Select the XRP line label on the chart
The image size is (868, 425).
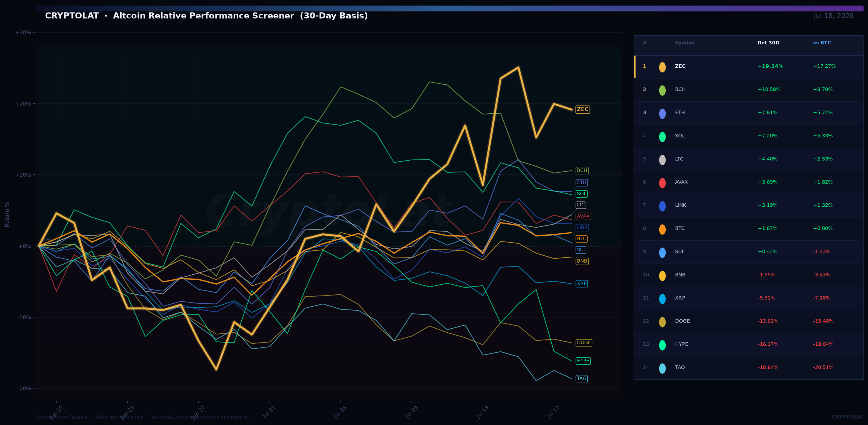582,284
